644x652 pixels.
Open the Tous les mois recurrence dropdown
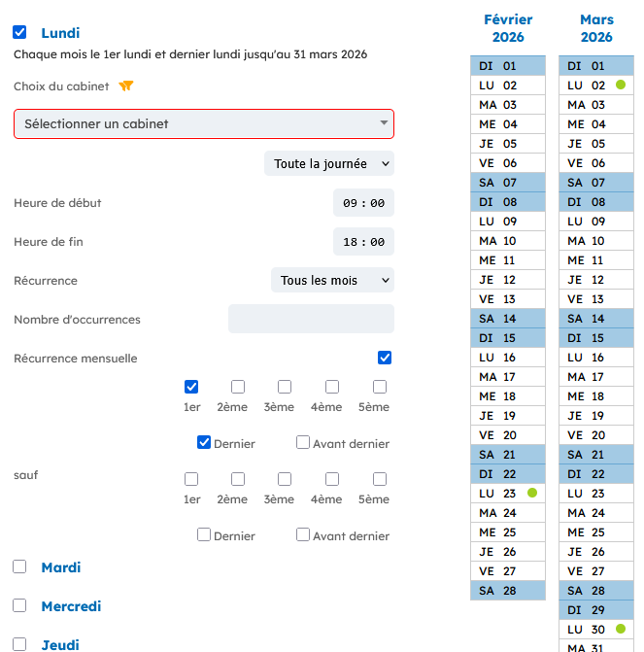click(x=332, y=281)
